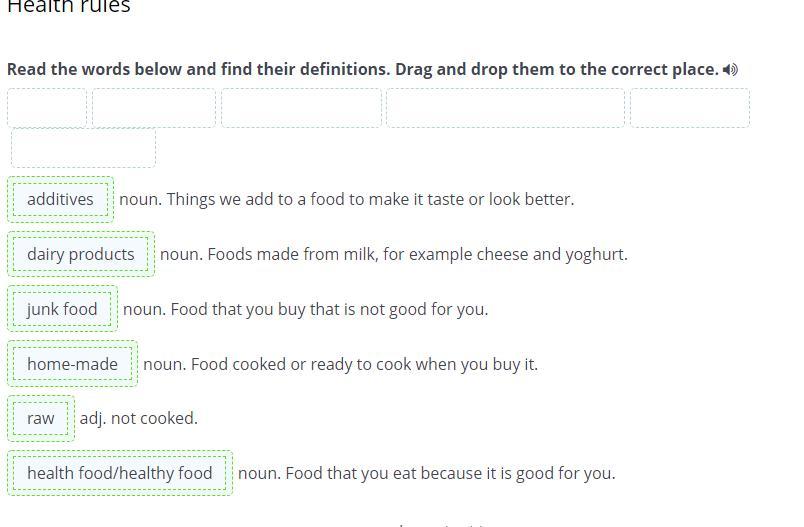Viewport: 804px width, 527px height.
Task: Click the 'home-made' word chip
Action: pyautogui.click(x=72, y=364)
